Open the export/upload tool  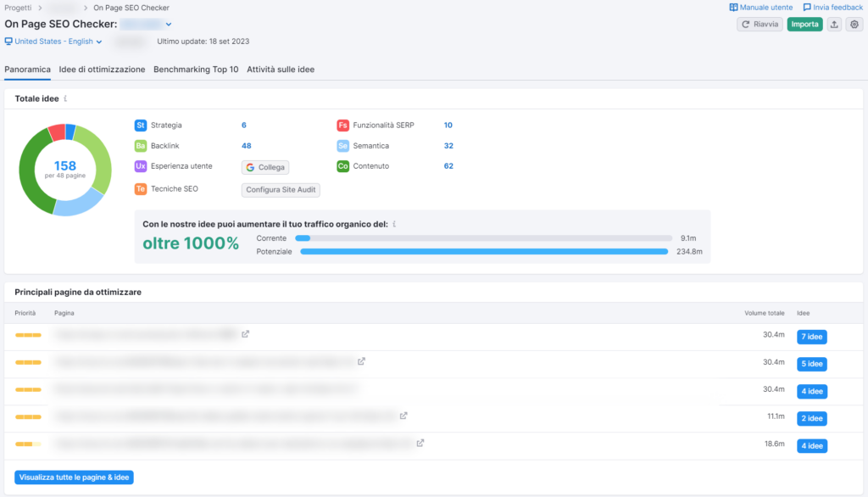point(835,24)
